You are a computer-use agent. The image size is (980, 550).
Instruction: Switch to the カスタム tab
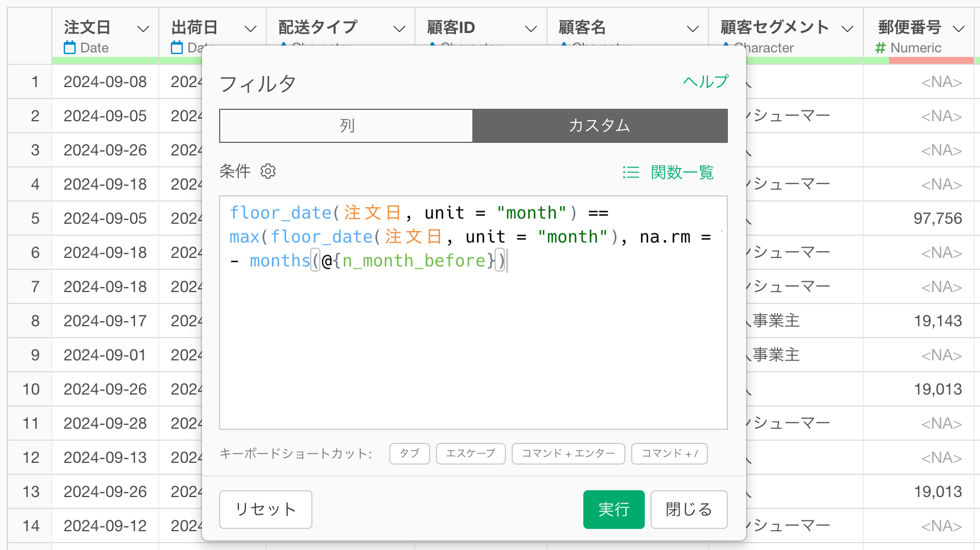pyautogui.click(x=600, y=126)
